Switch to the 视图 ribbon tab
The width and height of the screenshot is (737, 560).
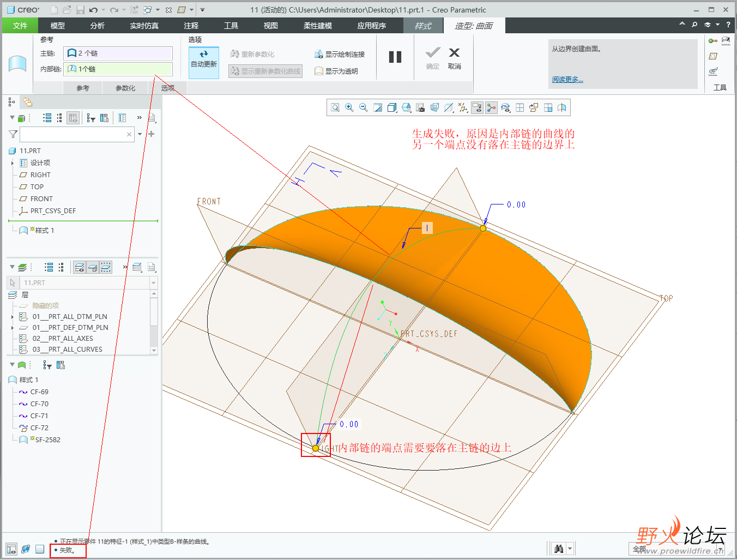(271, 26)
